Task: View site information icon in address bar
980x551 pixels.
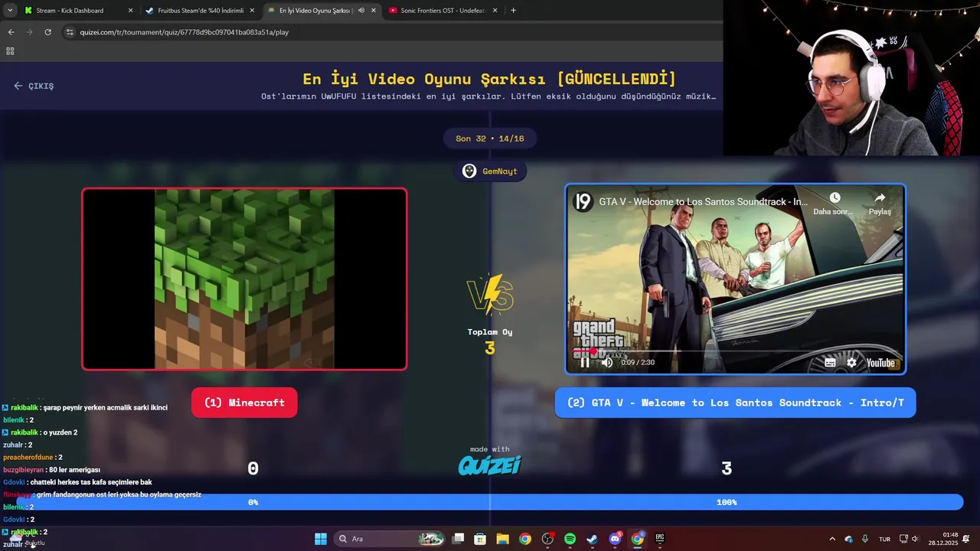Action: (70, 32)
